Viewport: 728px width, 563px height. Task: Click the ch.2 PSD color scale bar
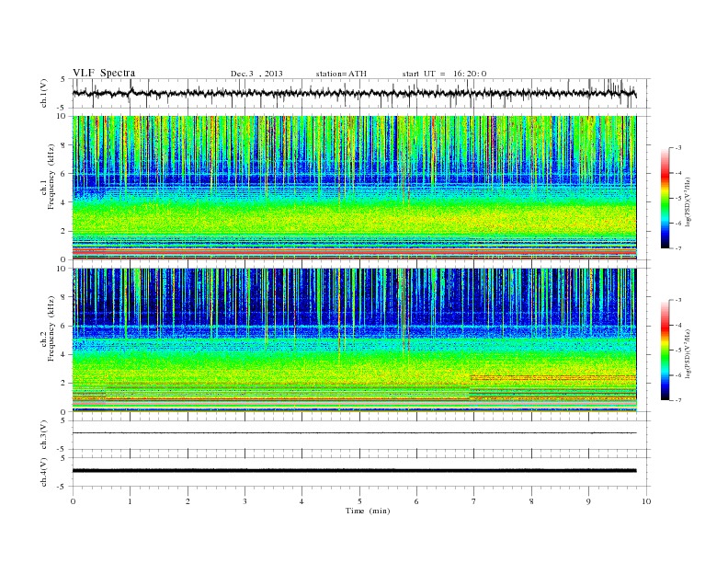[x=665, y=350]
